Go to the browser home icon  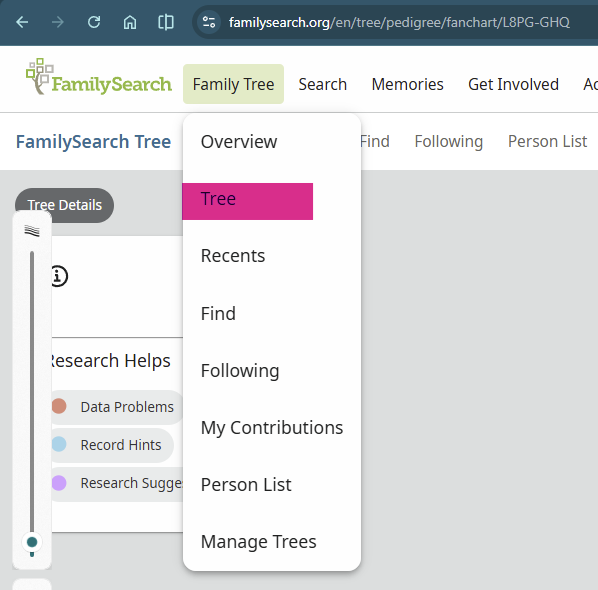(130, 22)
